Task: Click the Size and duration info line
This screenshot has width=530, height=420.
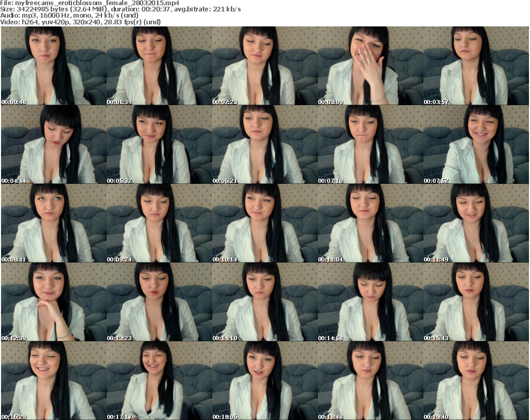Action: point(120,9)
